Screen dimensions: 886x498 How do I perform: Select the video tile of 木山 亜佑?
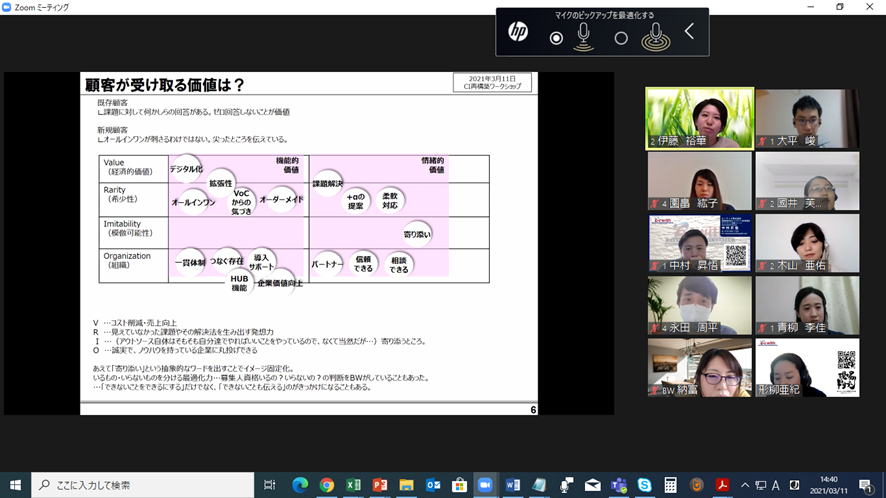pos(807,243)
